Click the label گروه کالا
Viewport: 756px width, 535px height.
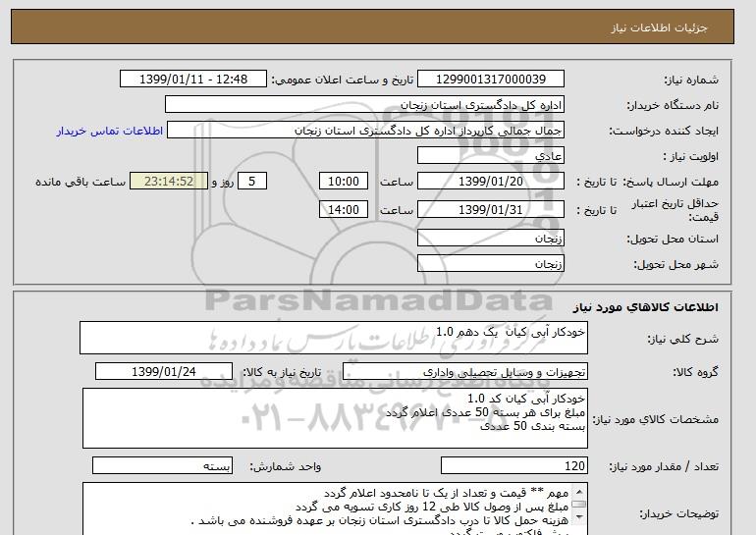coord(695,372)
